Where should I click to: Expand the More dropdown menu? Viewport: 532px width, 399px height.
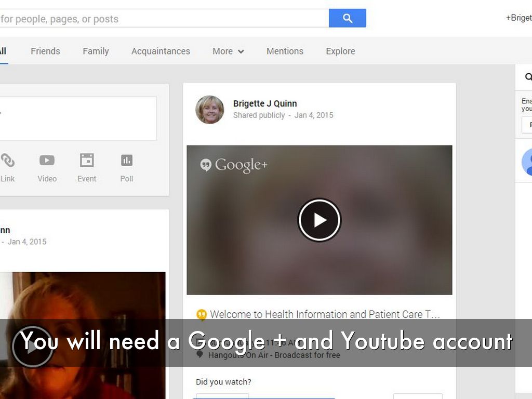[x=228, y=51]
